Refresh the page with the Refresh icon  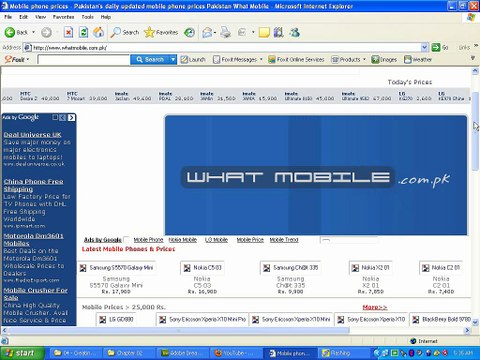(x=83, y=32)
